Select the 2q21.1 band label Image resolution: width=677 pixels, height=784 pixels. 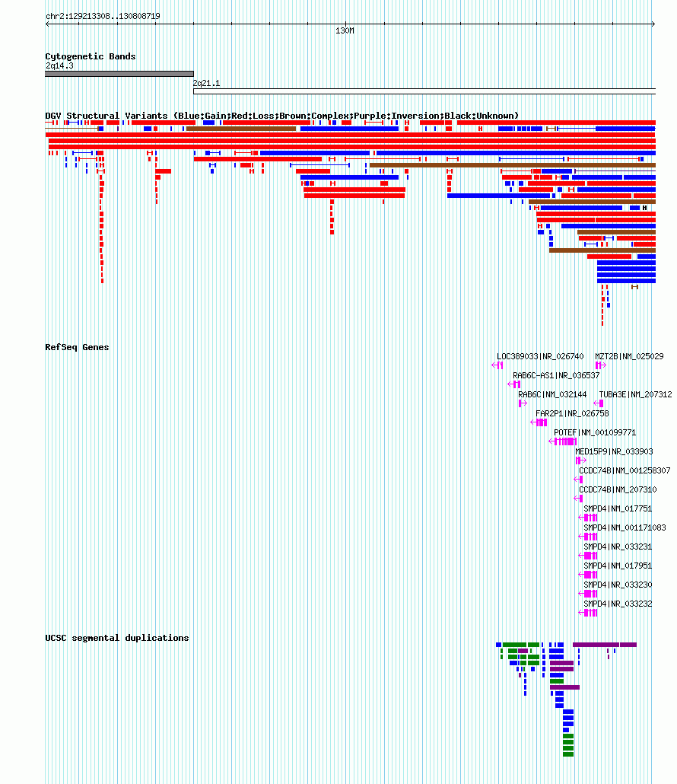[x=206, y=84]
